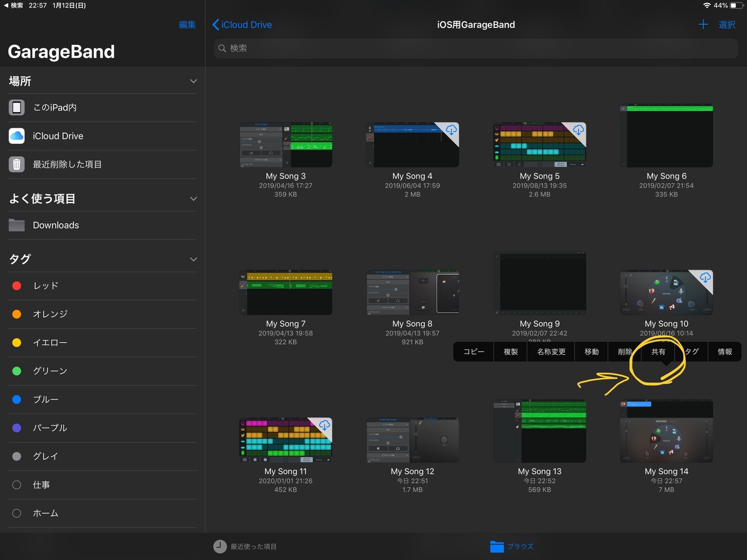
Task: Collapse the よく使う項目 section
Action: point(193,199)
